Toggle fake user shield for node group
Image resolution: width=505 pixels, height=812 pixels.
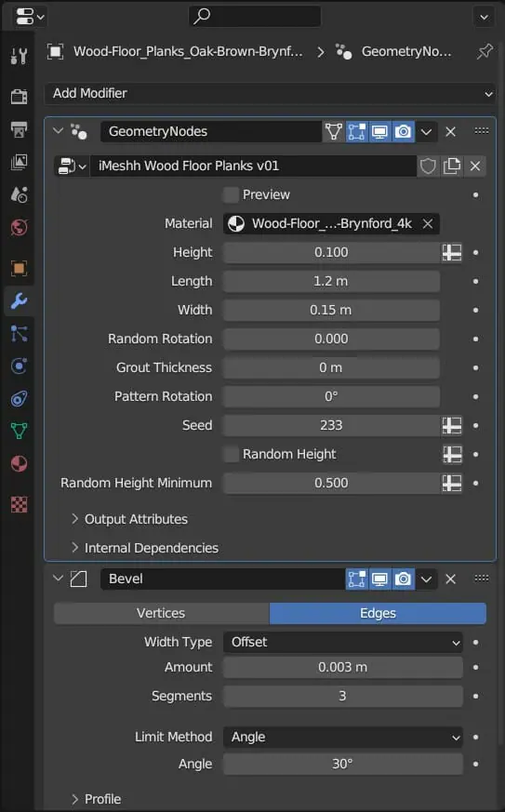coord(428,166)
